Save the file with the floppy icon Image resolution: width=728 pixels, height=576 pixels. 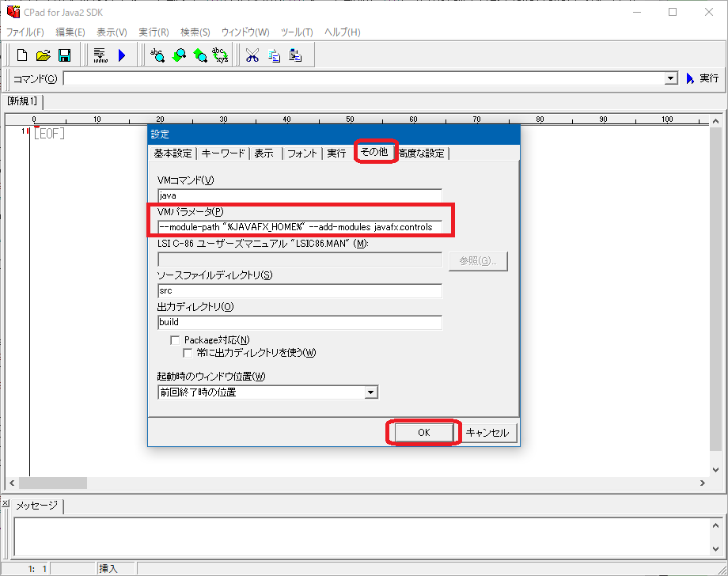[65, 55]
